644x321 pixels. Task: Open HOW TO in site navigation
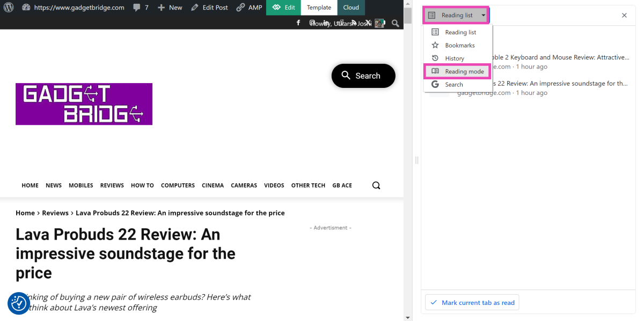[x=142, y=185]
